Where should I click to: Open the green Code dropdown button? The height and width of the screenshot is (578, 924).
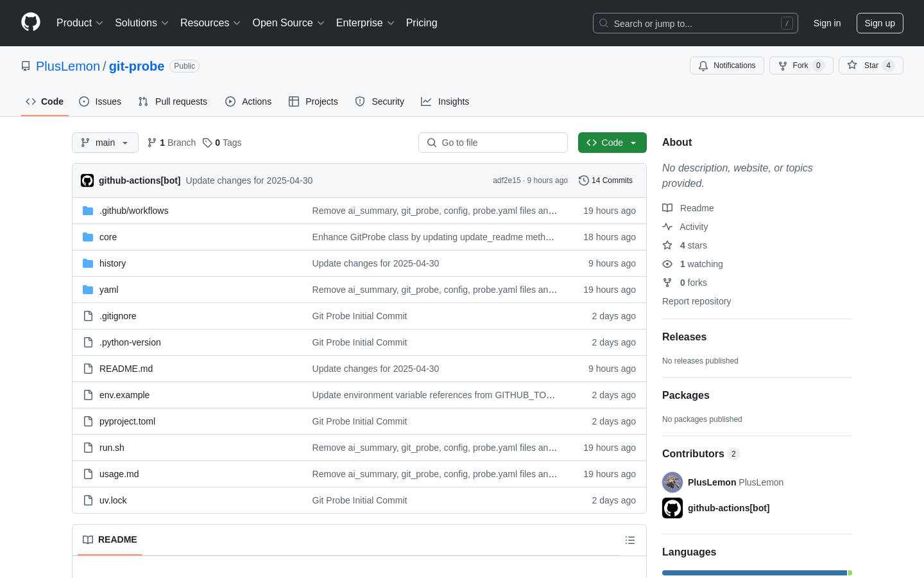tap(612, 143)
